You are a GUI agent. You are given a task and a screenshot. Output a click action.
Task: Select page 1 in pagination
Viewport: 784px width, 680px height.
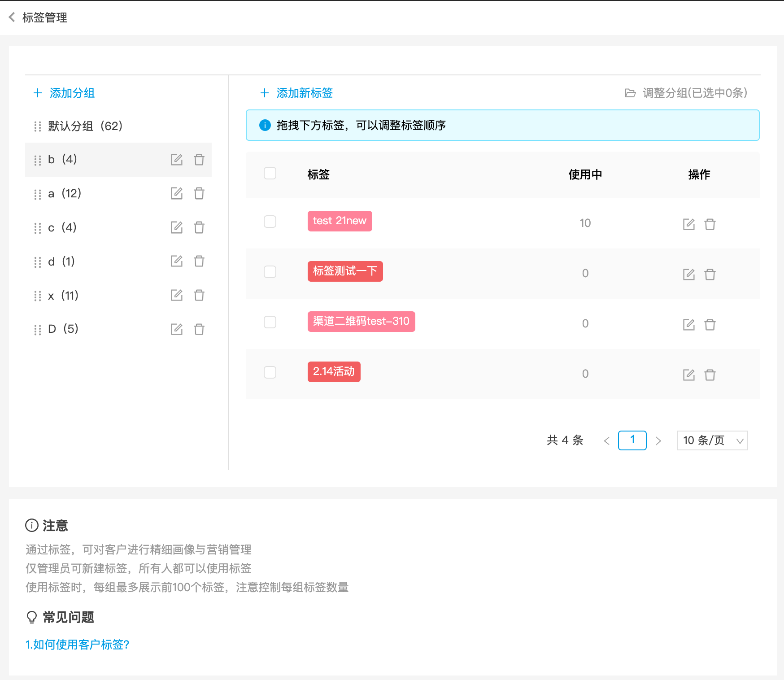(632, 440)
